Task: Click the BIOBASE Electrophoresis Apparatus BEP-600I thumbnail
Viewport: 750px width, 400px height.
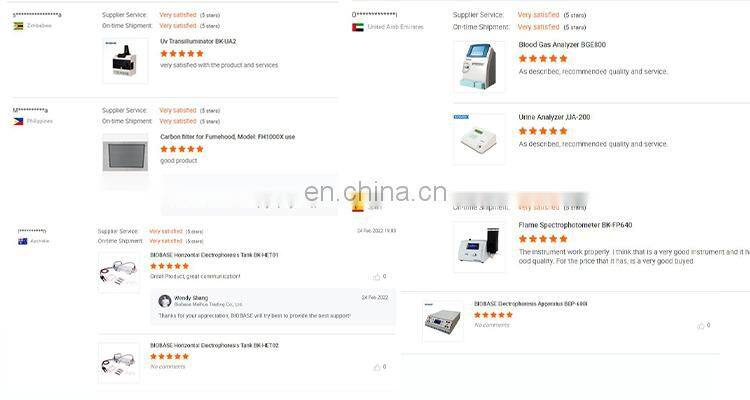Action: tap(442, 321)
